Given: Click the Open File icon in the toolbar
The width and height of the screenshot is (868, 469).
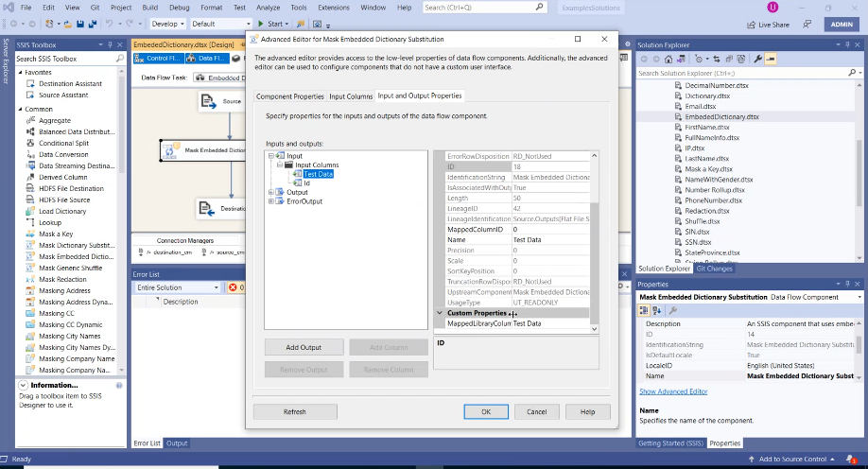Looking at the screenshot, I should pyautogui.click(x=67, y=24).
